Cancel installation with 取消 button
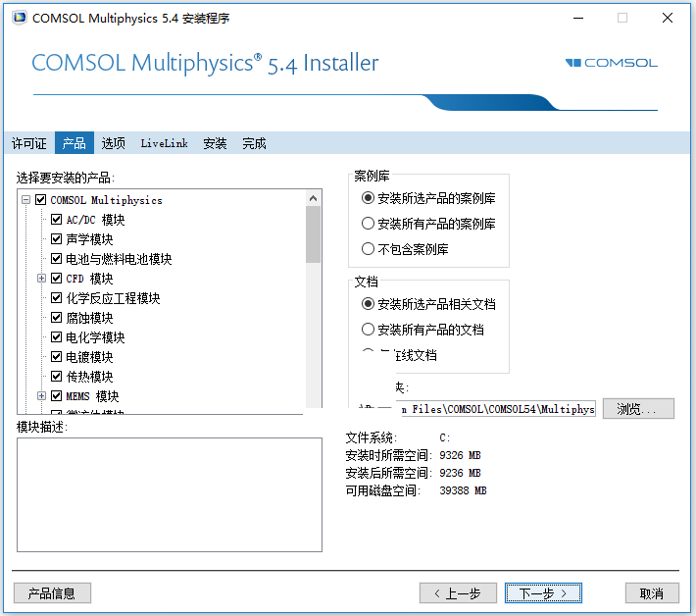Viewport: 696px width, 616px height. 652,592
